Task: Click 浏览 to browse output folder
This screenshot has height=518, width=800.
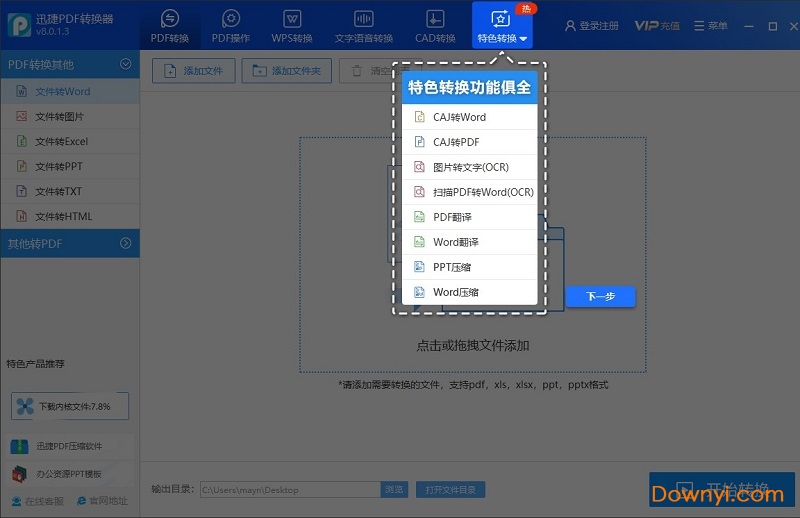Action: tap(394, 489)
